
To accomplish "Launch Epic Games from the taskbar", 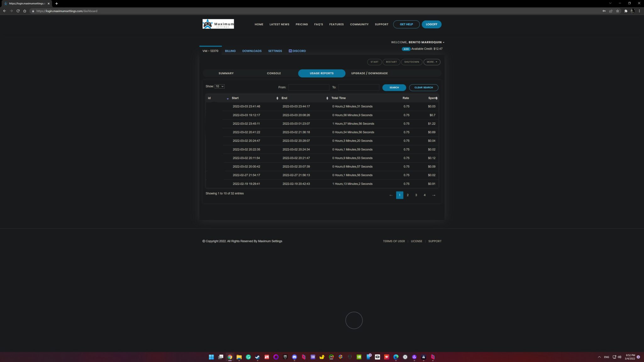I will (285, 357).
